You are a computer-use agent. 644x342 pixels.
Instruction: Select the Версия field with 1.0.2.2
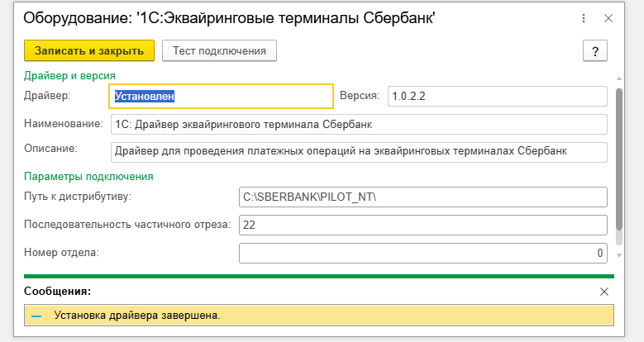tap(495, 96)
